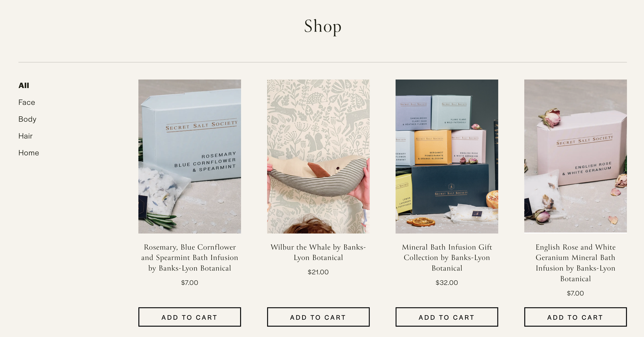Filter products by Face category
644x337 pixels.
point(27,102)
